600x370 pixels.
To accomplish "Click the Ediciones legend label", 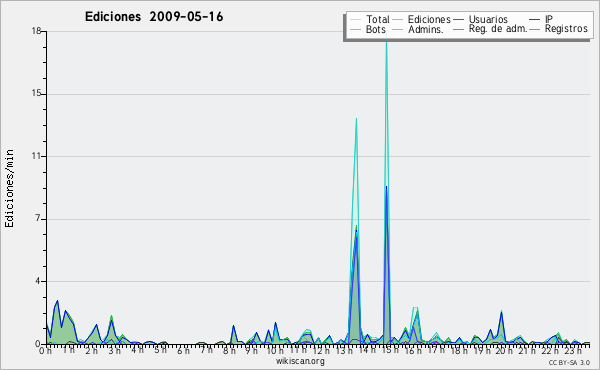I will pyautogui.click(x=429, y=19).
